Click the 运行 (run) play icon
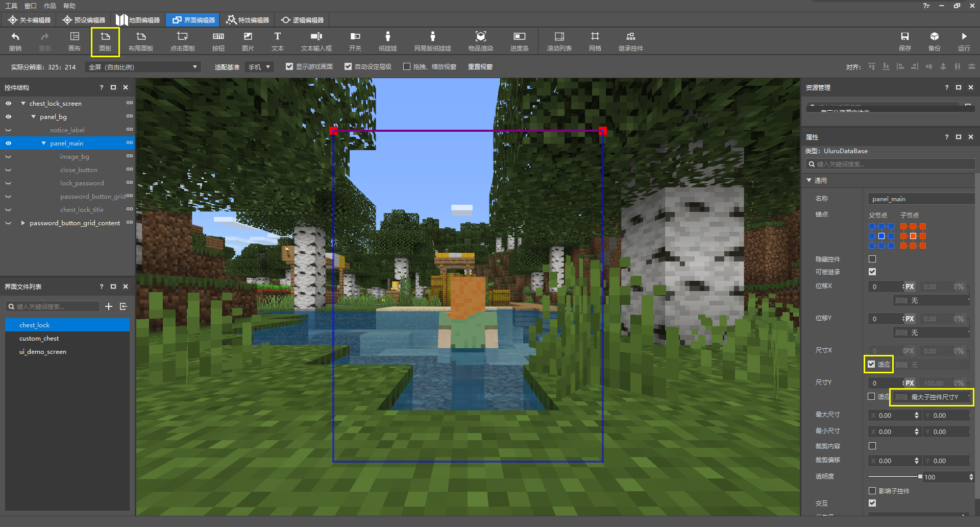The image size is (980, 527). pos(964,41)
